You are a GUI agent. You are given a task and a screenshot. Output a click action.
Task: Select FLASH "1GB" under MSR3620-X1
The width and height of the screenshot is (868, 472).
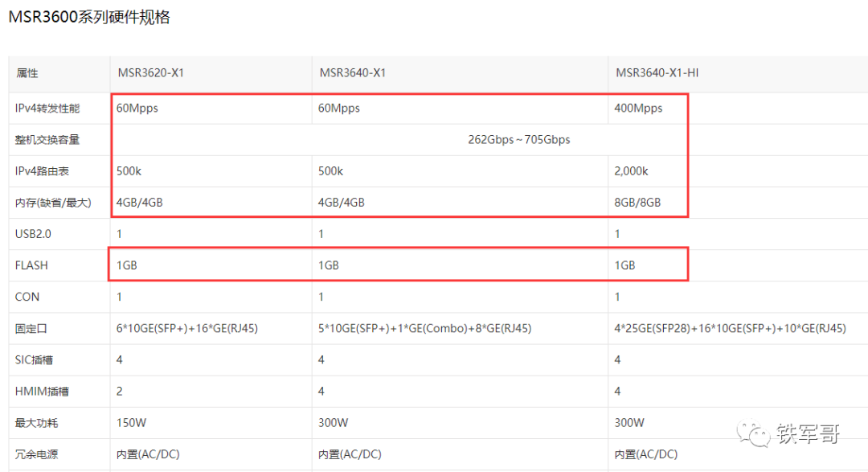(127, 265)
